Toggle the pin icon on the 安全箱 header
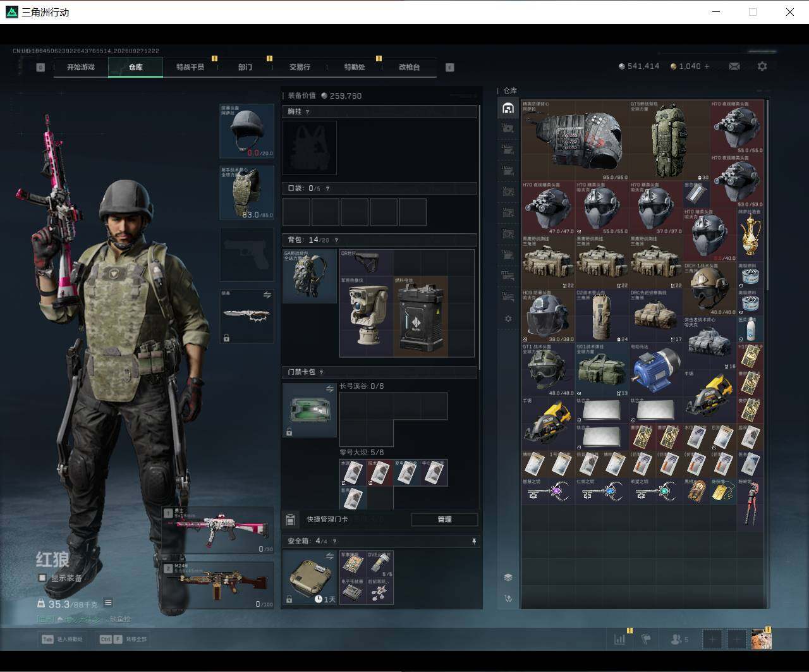 tap(473, 541)
